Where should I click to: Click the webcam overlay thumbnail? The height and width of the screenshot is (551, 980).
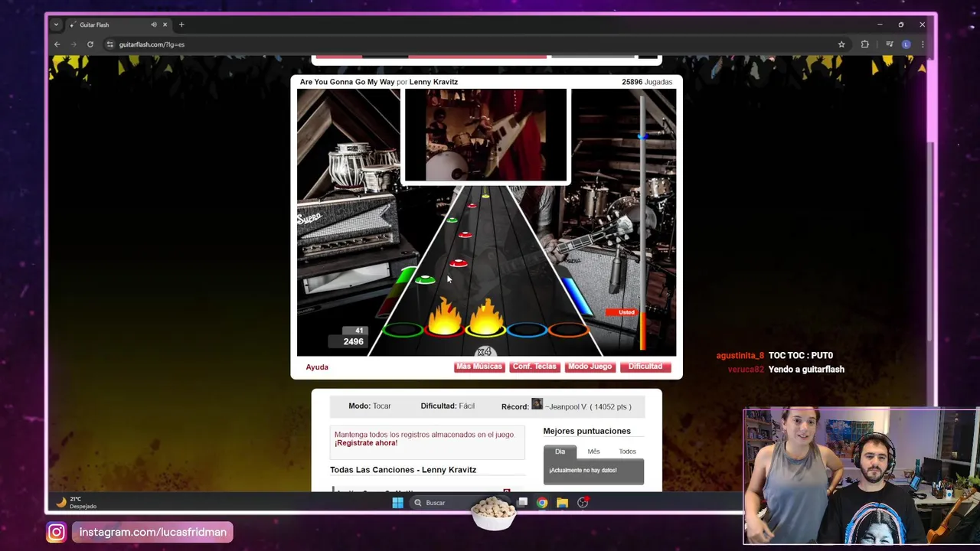point(861,477)
